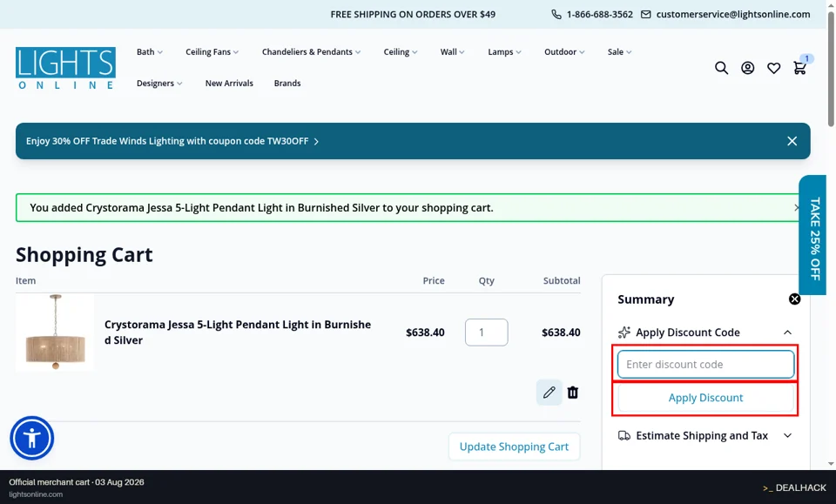Expand Estimate Shipping and Tax section

tap(705, 436)
